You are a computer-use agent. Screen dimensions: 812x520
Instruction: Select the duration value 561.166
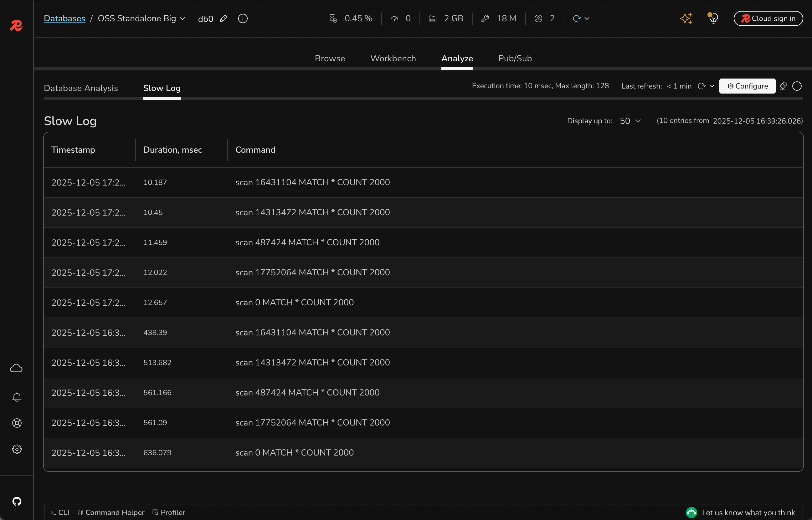click(157, 393)
